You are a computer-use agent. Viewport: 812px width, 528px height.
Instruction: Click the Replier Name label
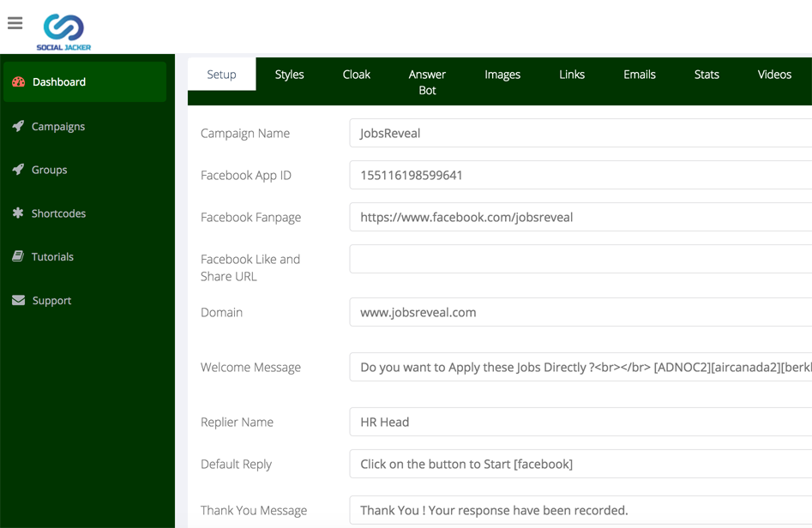click(x=237, y=422)
